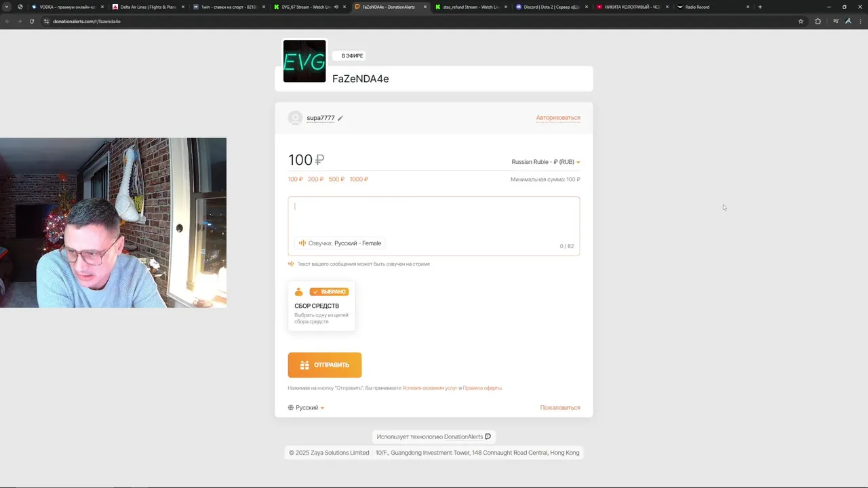Screen dimensions: 868x488
Task: Click the В ЭФИРЕ live badge
Action: tap(349, 56)
